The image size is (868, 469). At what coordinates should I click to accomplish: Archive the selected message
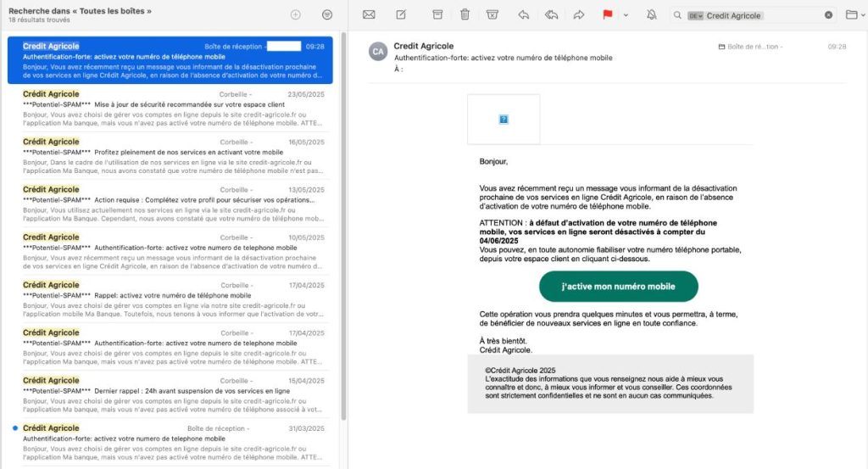point(437,15)
